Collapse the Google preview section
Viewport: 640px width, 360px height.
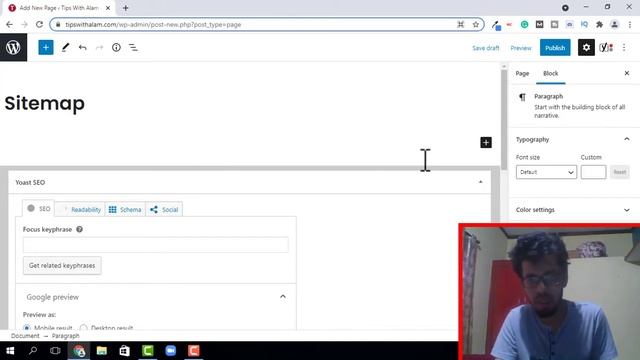point(282,297)
